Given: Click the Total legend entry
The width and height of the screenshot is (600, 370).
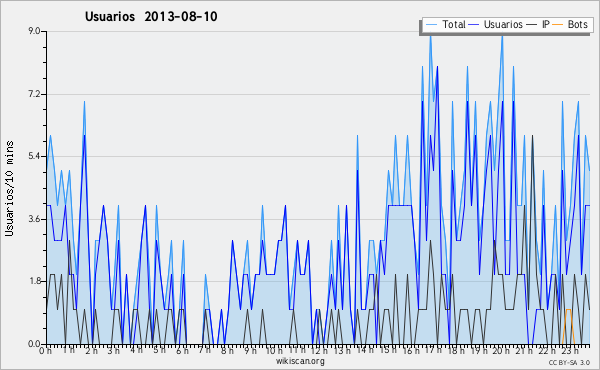Looking at the screenshot, I should click(445, 24).
